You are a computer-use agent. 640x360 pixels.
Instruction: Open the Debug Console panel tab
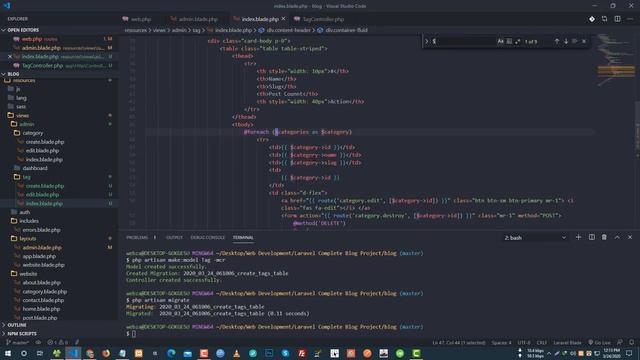pos(208,238)
